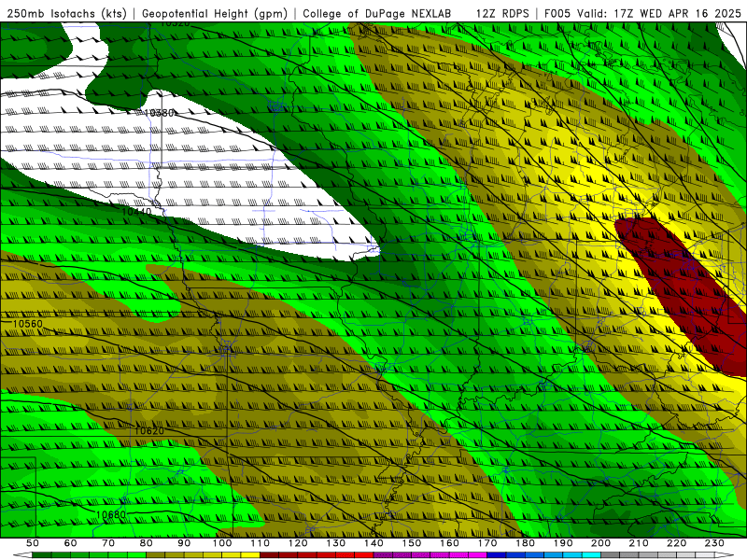Click the 210 value on the color scale

click(639, 543)
